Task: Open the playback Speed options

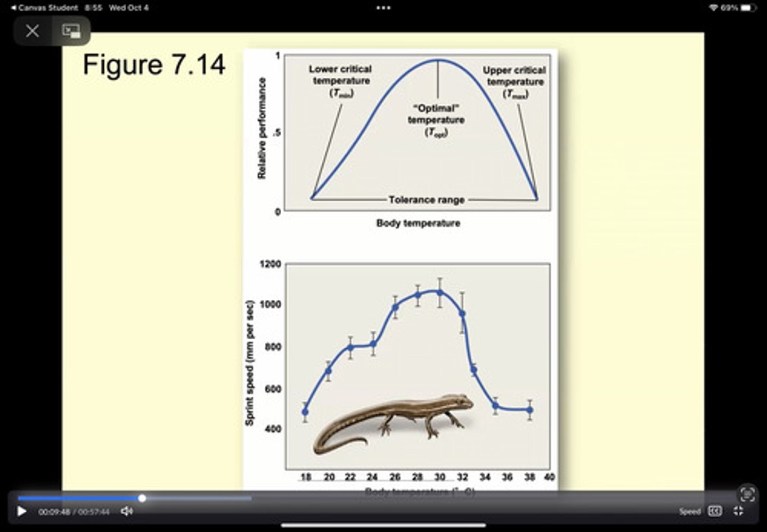Action: point(689,511)
